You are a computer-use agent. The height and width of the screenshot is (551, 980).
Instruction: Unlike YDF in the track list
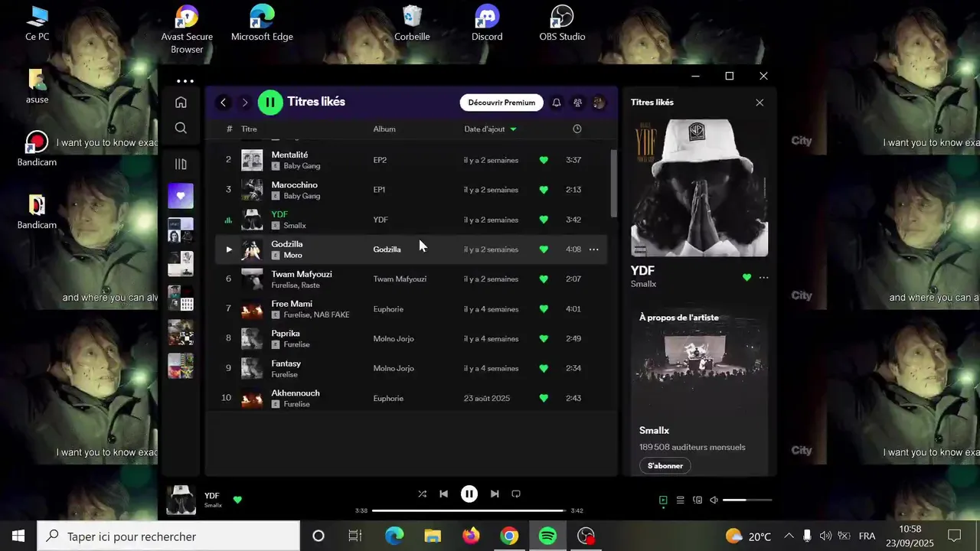click(544, 220)
